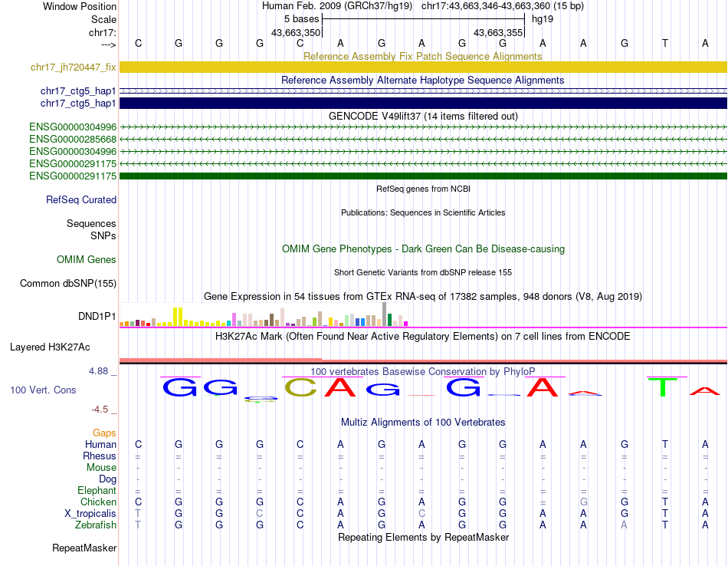728x566 pixels.
Task: Click the chr17:43,663,346-43,663,360 (15 bp) position text
Action: click(x=503, y=6)
